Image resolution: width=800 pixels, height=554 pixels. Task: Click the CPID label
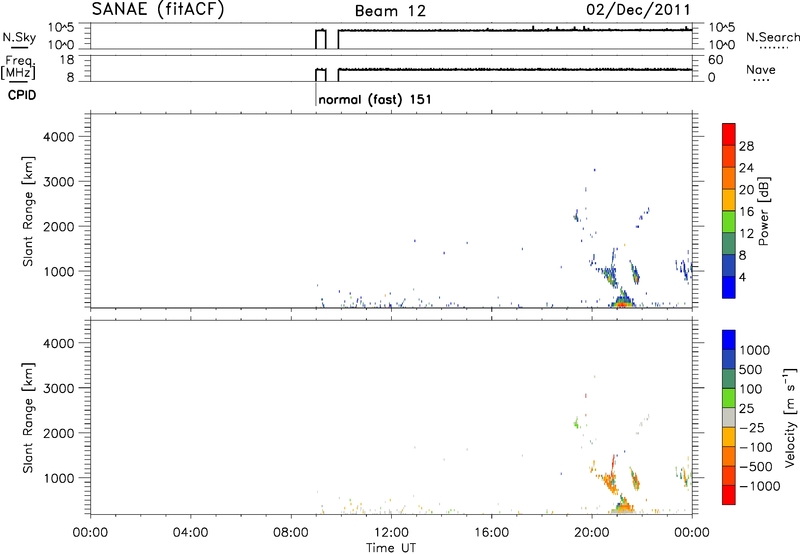[22, 95]
